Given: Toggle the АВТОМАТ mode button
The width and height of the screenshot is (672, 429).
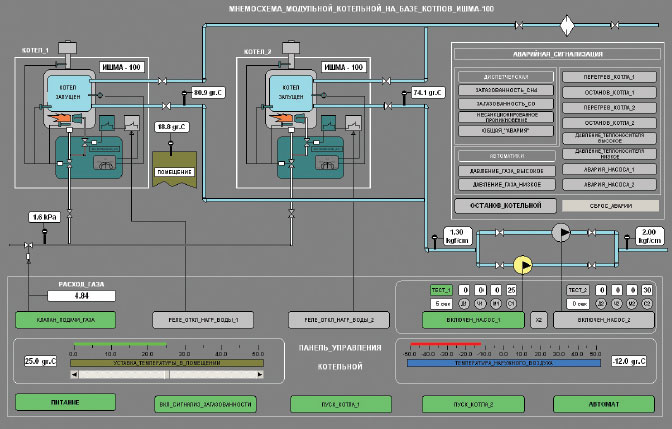Looking at the screenshot, I should click(602, 404).
